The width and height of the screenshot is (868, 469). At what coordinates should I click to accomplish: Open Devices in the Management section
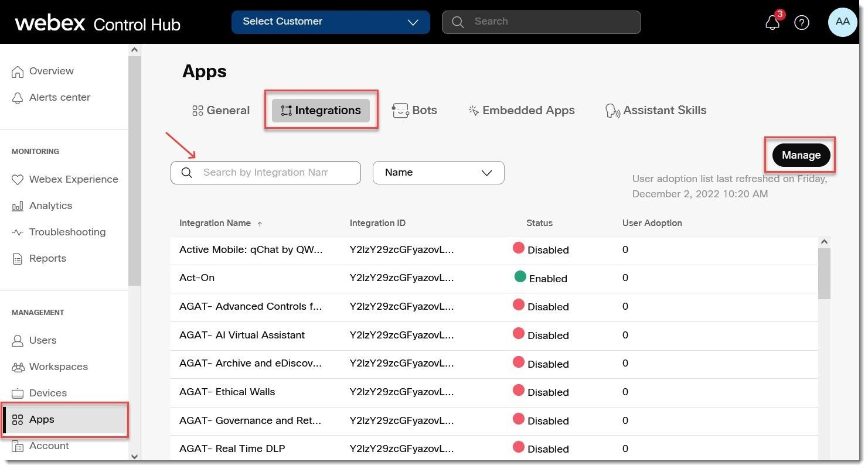click(47, 393)
